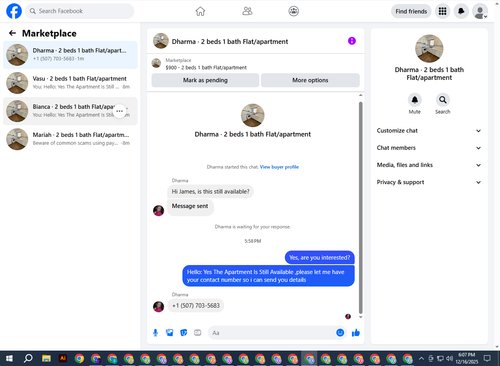Show hidden system tray icons
This screenshot has height=366, width=500.
coord(421,359)
